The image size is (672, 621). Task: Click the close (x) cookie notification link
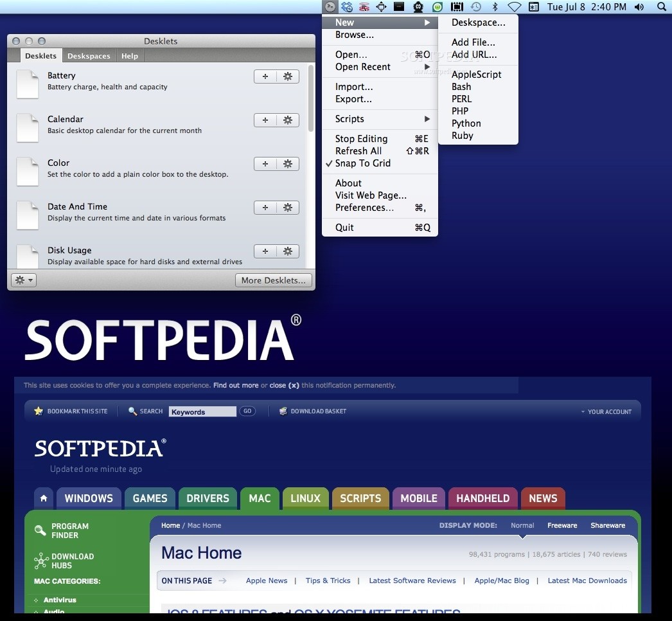coord(284,385)
